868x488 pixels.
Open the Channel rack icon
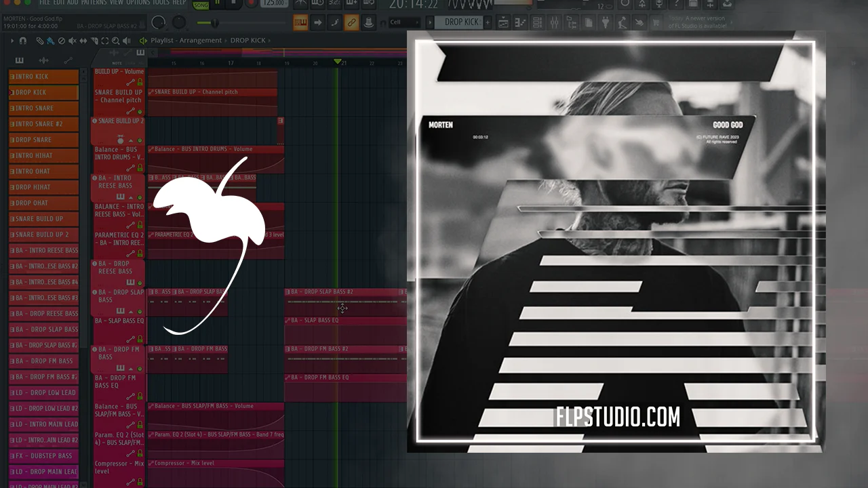point(538,22)
